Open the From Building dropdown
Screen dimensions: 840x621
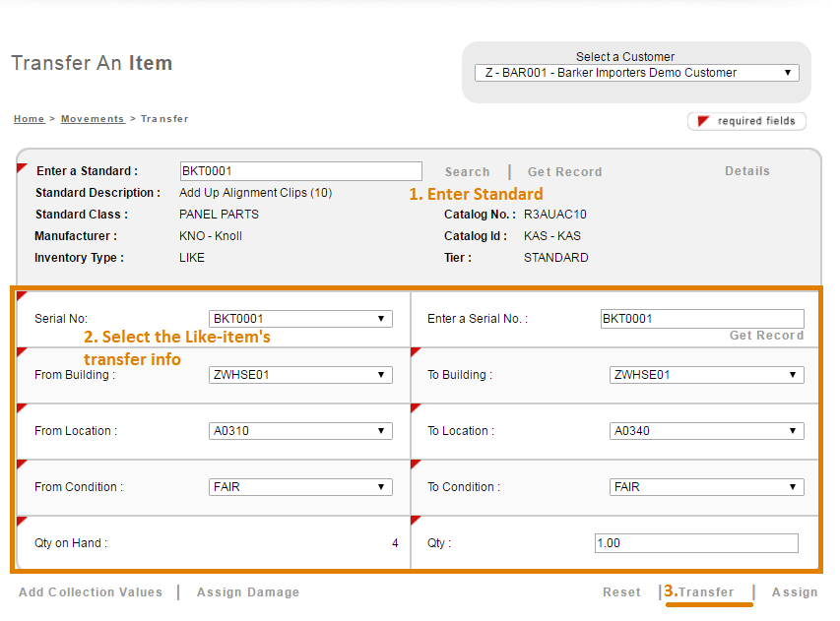tap(300, 375)
